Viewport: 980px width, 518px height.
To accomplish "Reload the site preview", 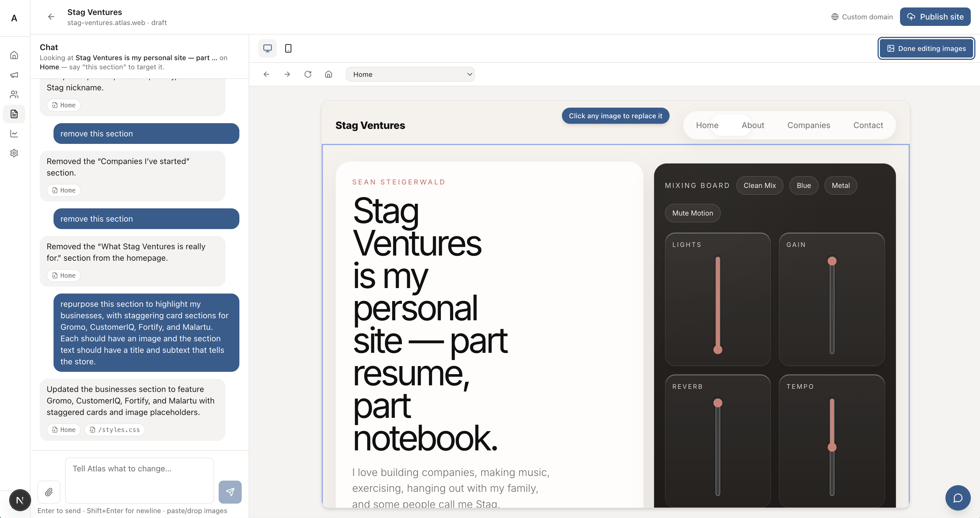I will tap(308, 74).
